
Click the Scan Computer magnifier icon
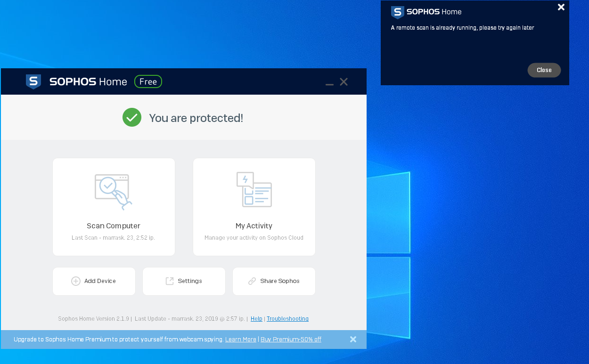(x=113, y=192)
